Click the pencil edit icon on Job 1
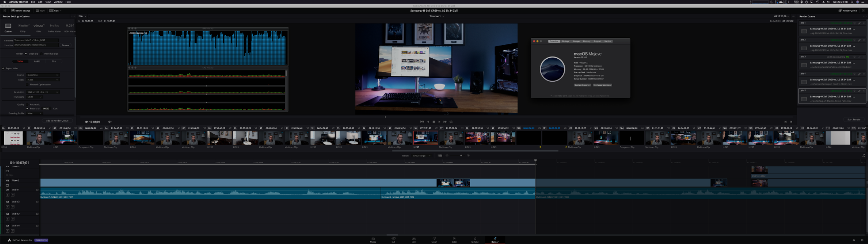Viewport: 868px width, 244px height. pyautogui.click(x=859, y=23)
